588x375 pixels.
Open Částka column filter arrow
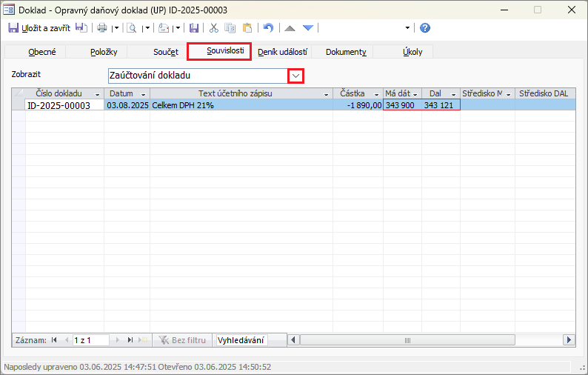(377, 94)
